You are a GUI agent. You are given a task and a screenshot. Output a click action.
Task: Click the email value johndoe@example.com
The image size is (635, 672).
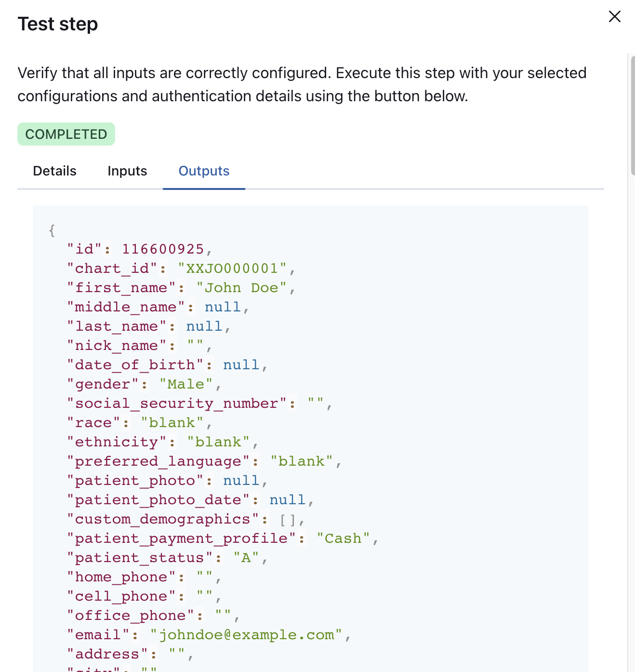pos(246,635)
